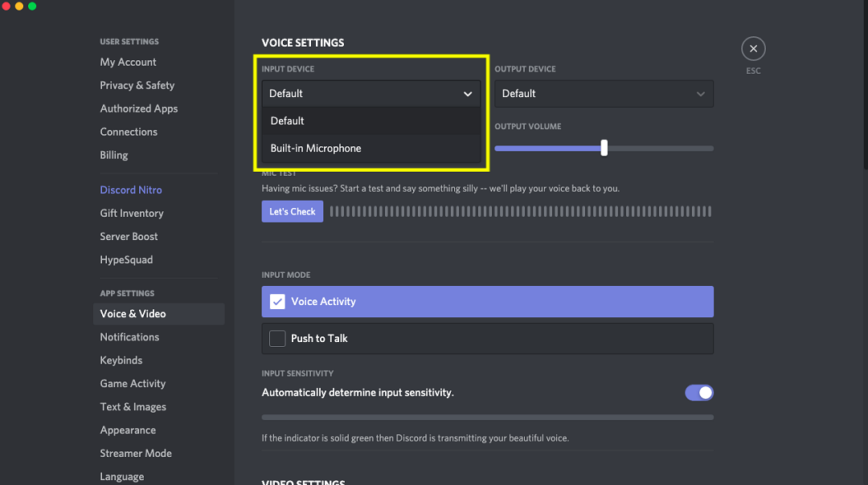This screenshot has width=868, height=485.
Task: Open the Discord Nitro page
Action: (131, 190)
